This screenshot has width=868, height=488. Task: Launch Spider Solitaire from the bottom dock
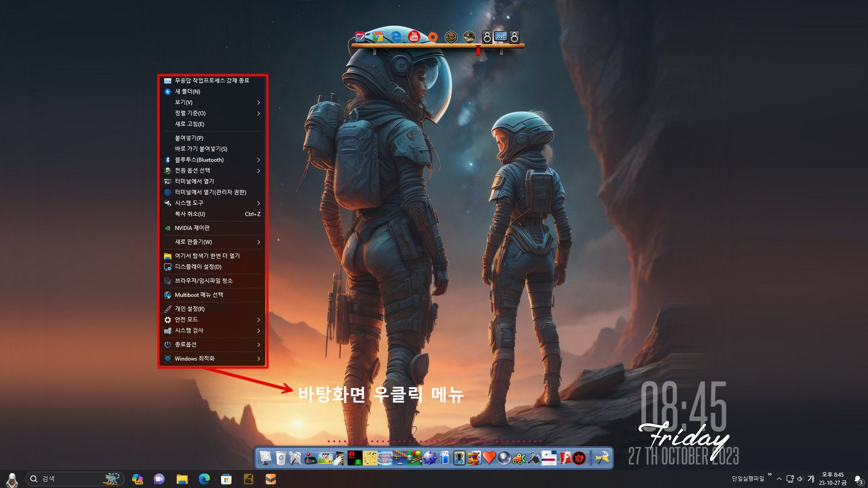(459, 458)
